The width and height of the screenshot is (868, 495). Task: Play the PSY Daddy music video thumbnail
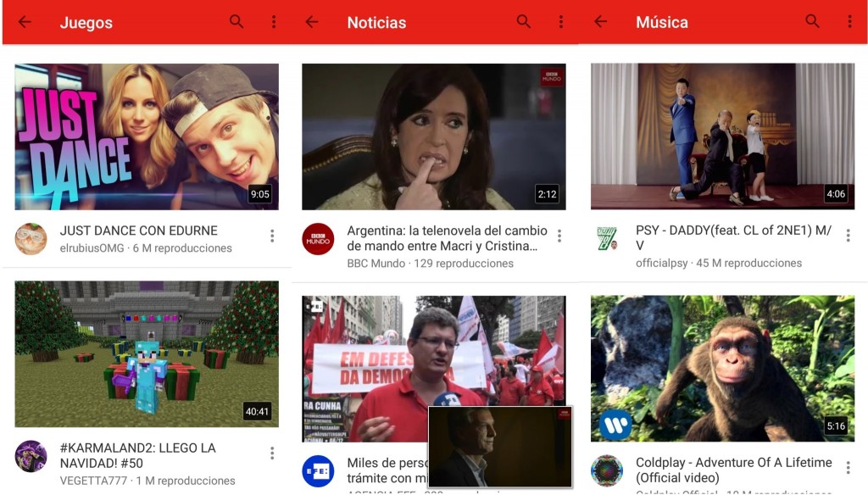point(722,136)
